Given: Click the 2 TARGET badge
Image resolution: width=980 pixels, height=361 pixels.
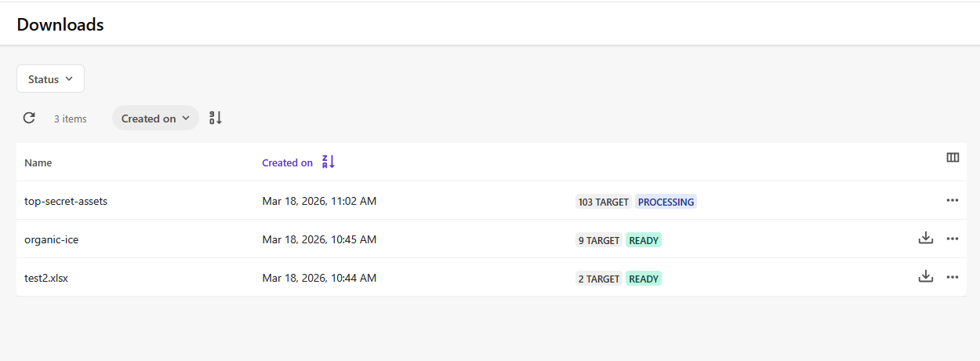Looking at the screenshot, I should (x=599, y=279).
